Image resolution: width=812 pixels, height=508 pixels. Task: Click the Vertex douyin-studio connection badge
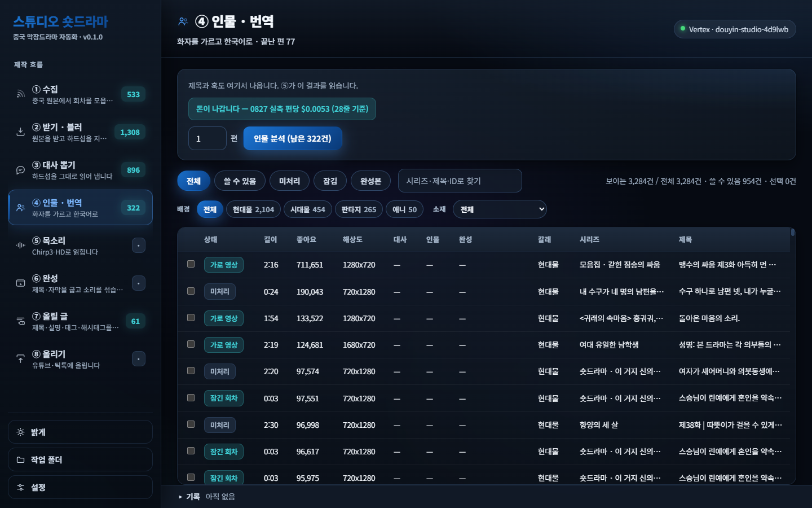pos(735,29)
